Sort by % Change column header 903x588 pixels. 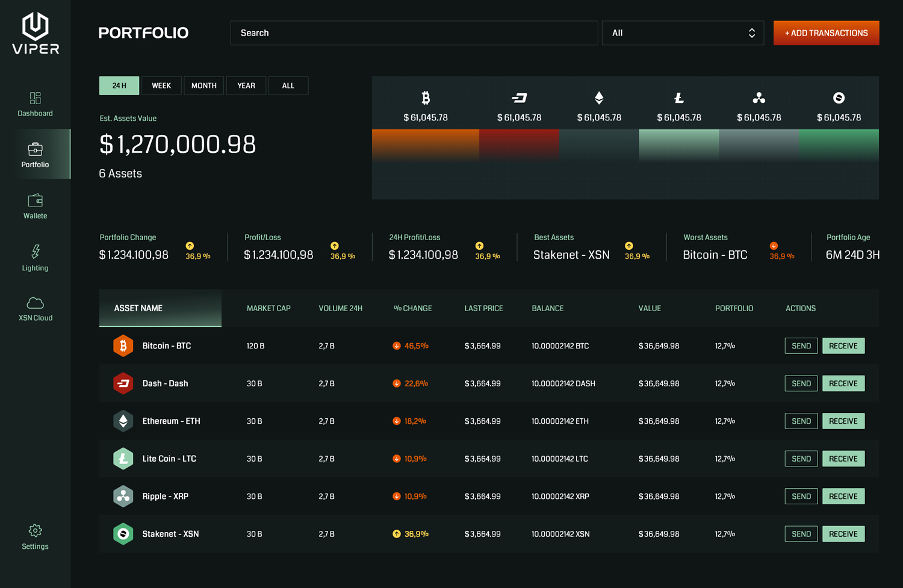(x=412, y=308)
